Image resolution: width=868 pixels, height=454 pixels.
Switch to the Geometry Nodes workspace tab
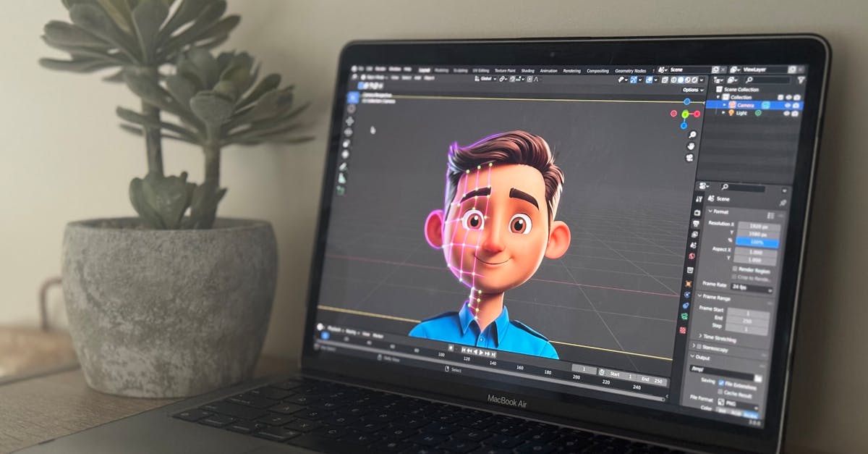(x=630, y=71)
